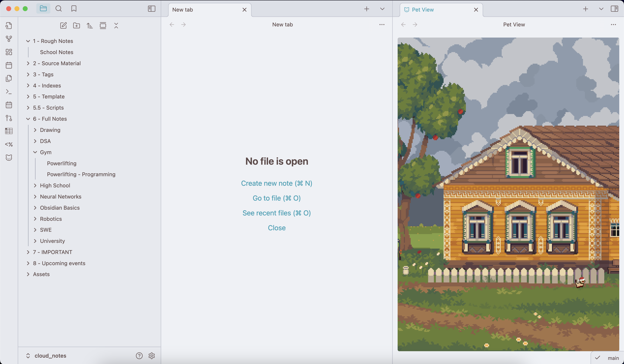Viewport: 624px width, 364px height.
Task: Change file sort order icon
Action: point(90,26)
